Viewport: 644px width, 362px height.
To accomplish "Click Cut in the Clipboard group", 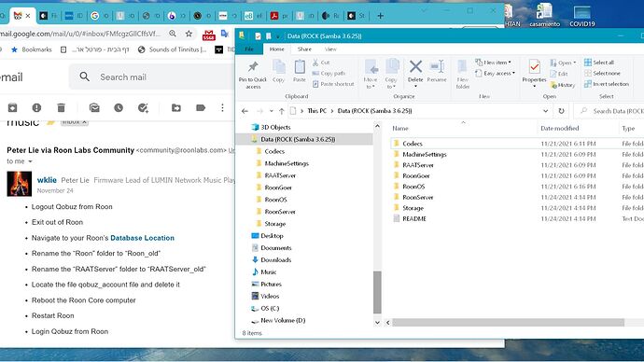I will [321, 63].
